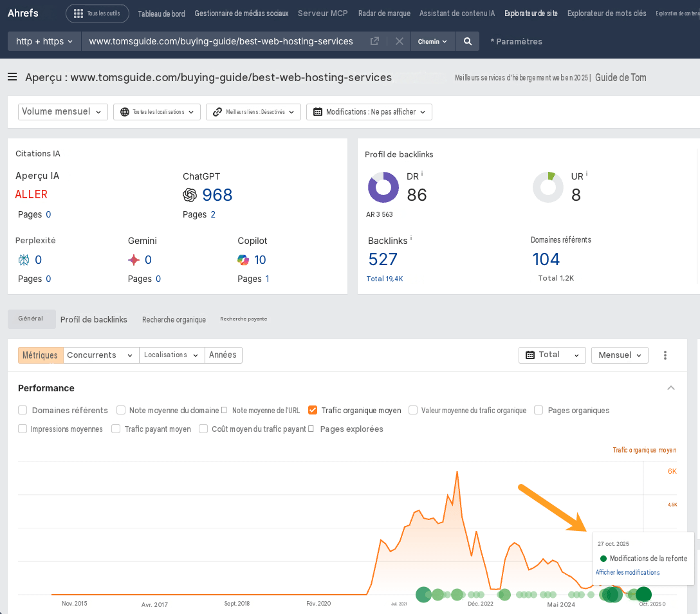Image resolution: width=700 pixels, height=614 pixels.
Task: Open Assistant de contenu IA
Action: [457, 14]
